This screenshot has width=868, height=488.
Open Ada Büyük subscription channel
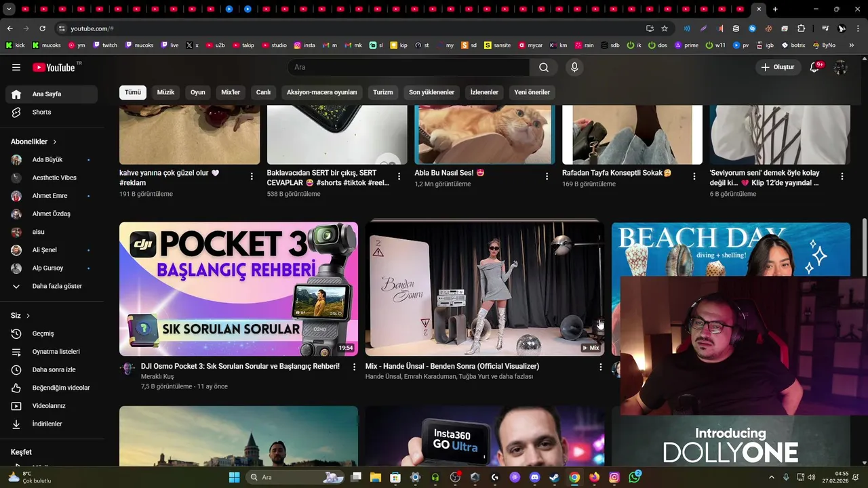pos(52,160)
